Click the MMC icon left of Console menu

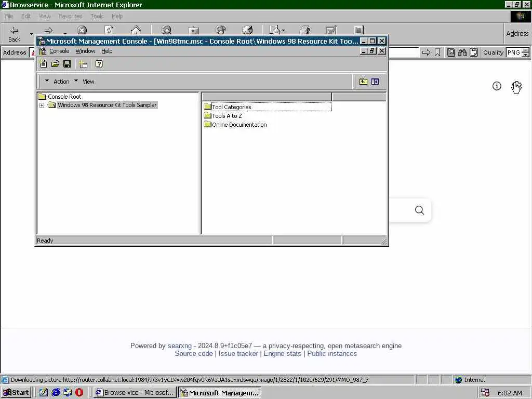[x=43, y=51]
